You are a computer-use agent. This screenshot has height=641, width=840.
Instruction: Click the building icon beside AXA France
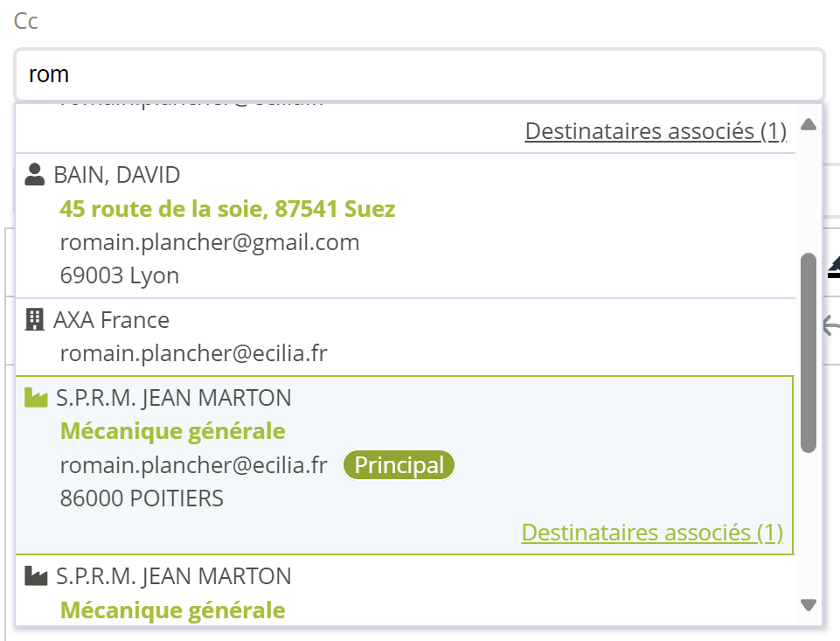pos(35,320)
